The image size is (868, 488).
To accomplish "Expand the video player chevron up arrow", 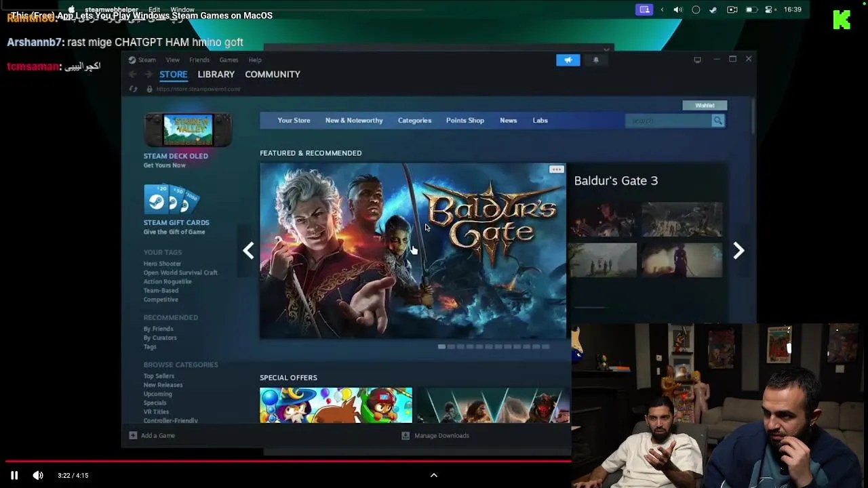I will [434, 475].
